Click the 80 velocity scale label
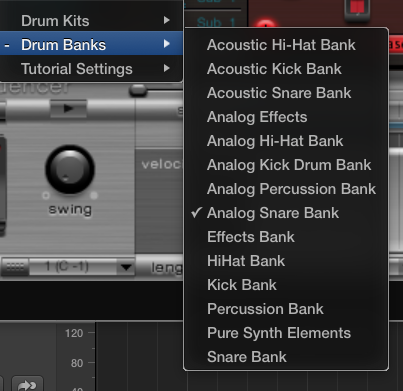Viewport: 403px width, 391px height. [x=77, y=363]
